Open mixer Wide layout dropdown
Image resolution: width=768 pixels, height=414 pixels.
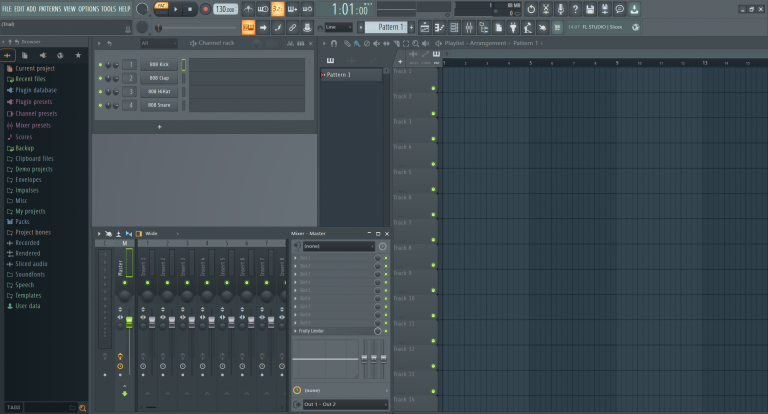(x=162, y=234)
